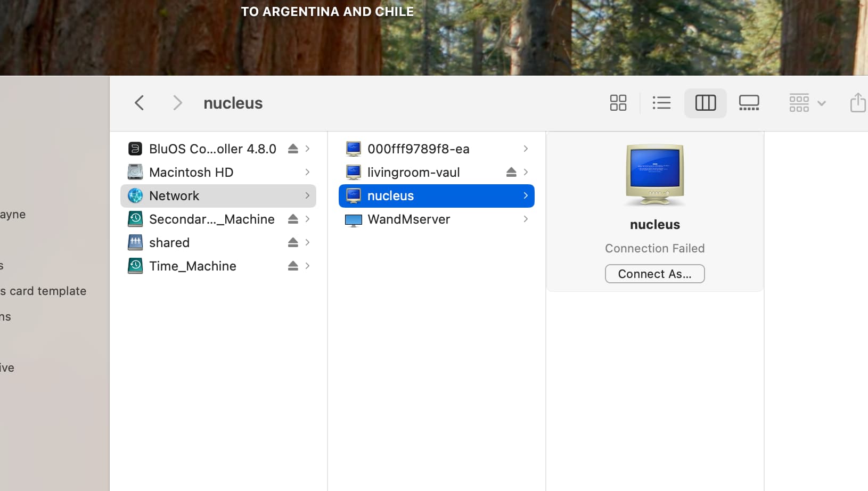Select the WandMserver row
This screenshot has height=491, width=868.
point(437,219)
